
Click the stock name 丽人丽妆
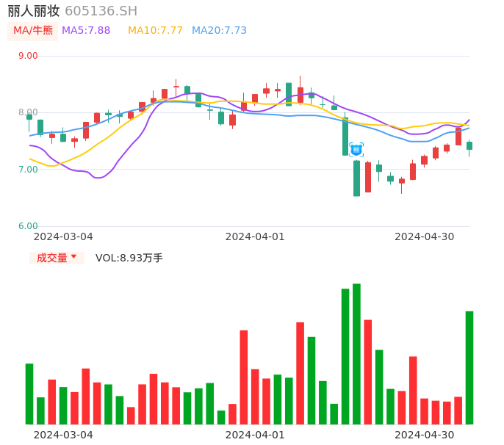pos(34,11)
